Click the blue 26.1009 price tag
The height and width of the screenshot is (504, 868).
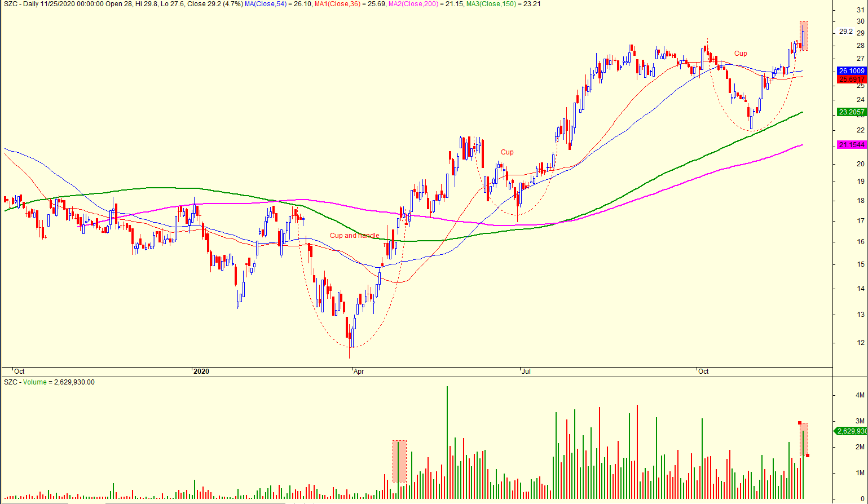(851, 71)
